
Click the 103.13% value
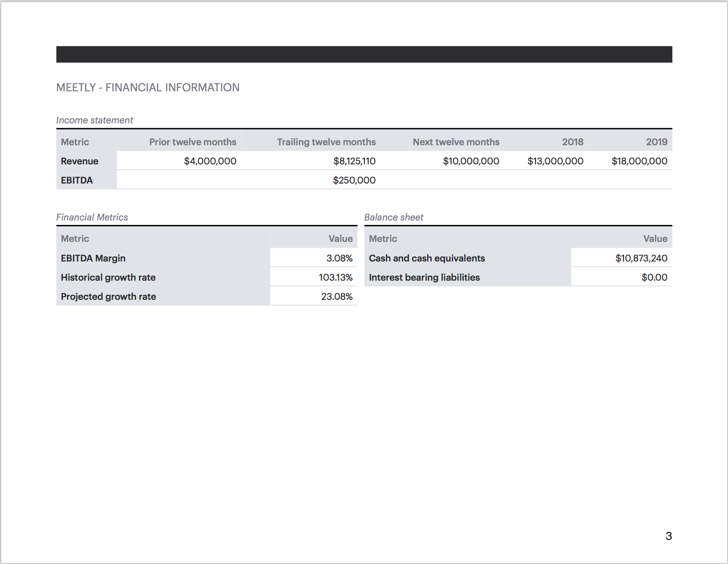(x=336, y=277)
